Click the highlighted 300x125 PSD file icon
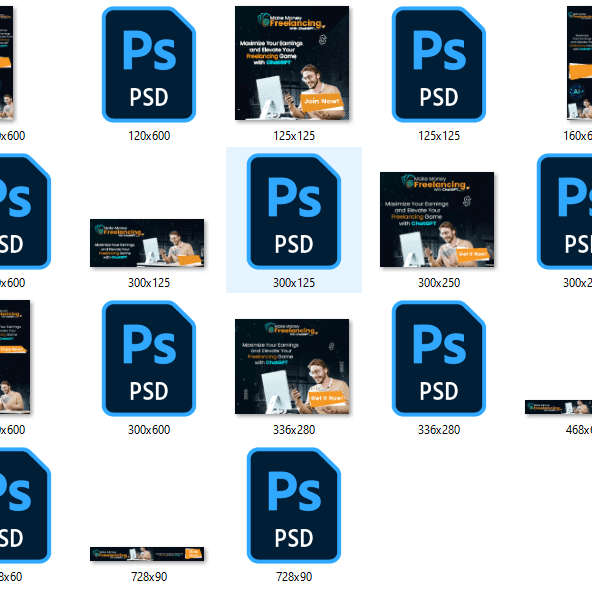This screenshot has height=594, width=592. 294,211
